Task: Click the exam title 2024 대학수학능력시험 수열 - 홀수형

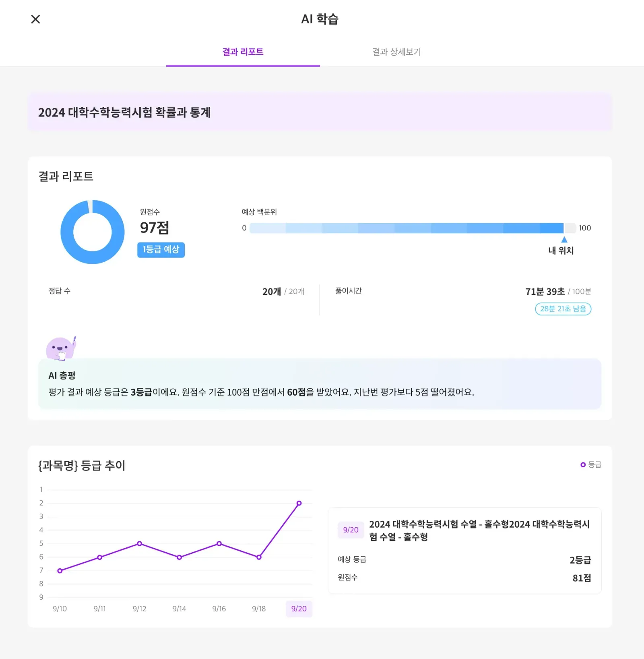Action: (x=479, y=531)
